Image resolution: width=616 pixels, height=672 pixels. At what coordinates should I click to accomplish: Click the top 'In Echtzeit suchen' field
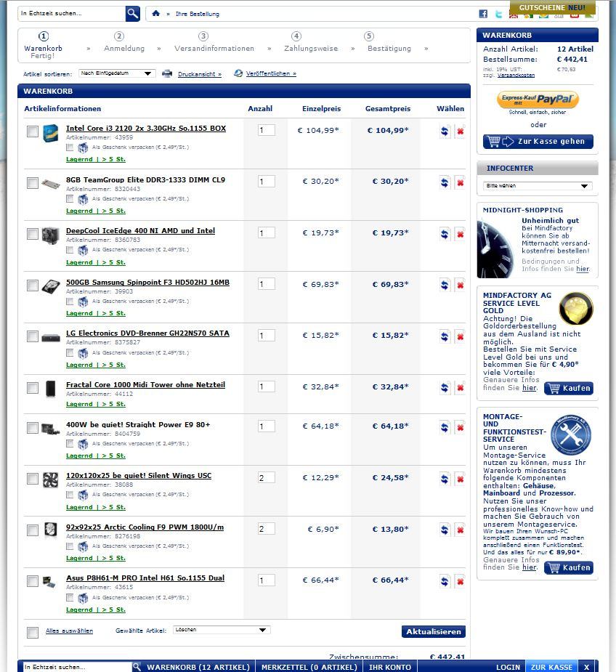point(72,14)
